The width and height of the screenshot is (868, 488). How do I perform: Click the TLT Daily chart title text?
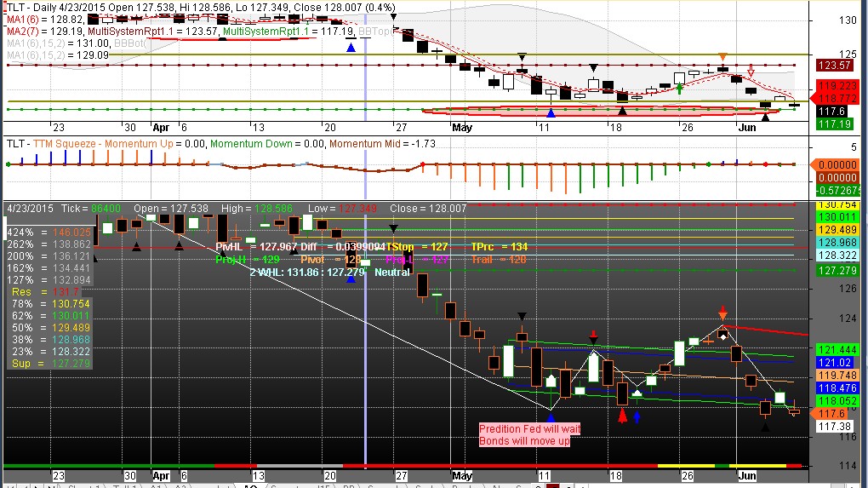[201, 7]
